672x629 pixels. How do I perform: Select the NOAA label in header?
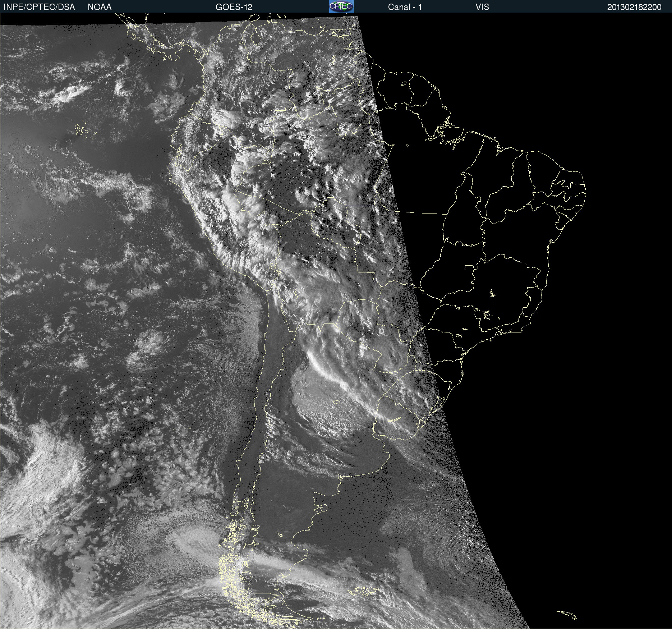pos(100,7)
